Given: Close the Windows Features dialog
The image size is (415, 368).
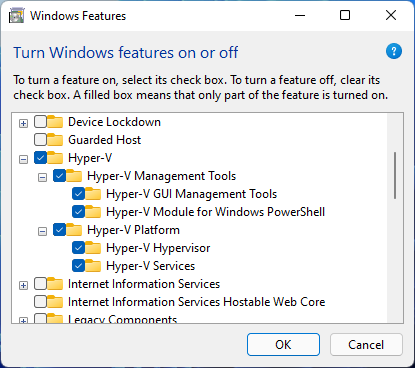Looking at the screenshot, I should click(391, 15).
